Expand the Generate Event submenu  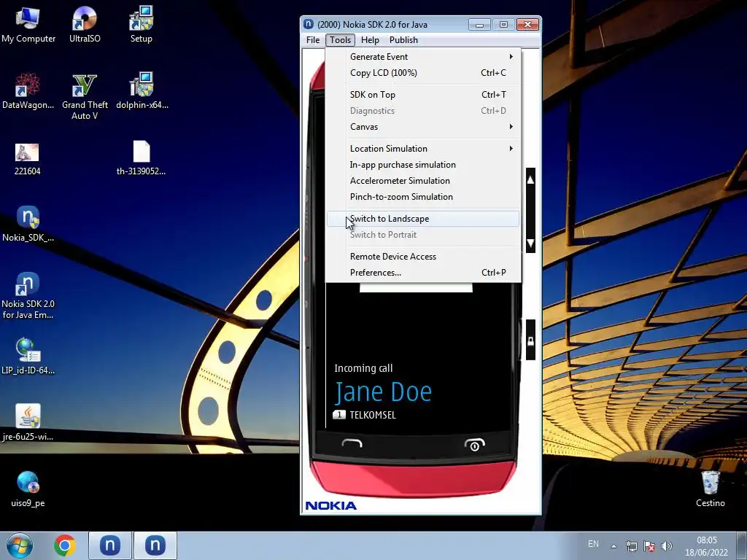click(423, 57)
